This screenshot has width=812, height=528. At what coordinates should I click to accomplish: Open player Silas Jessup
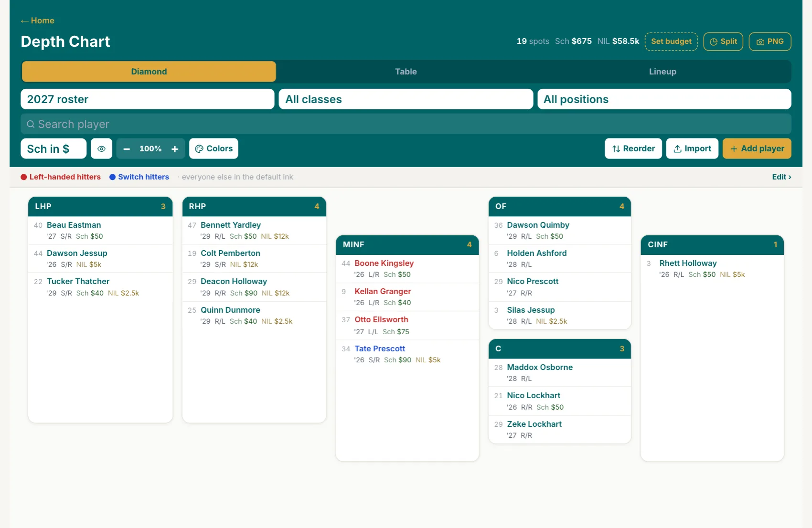pos(560,316)
